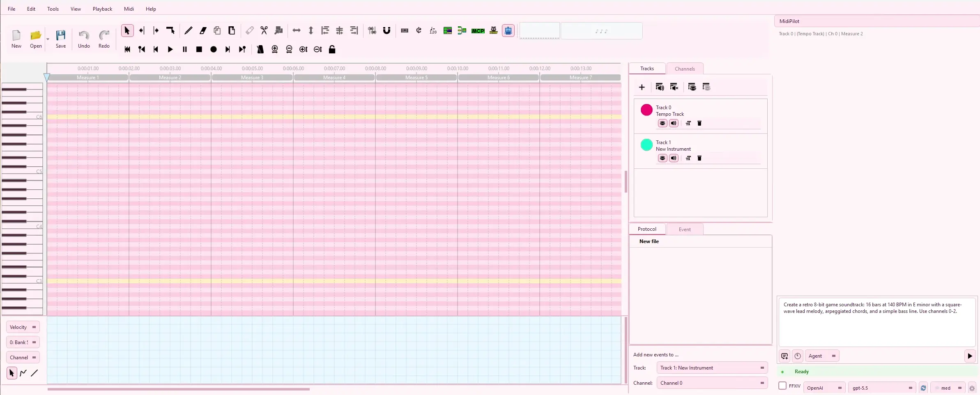Open the Tools menu
Image resolution: width=980 pixels, height=395 pixels.
(x=53, y=9)
